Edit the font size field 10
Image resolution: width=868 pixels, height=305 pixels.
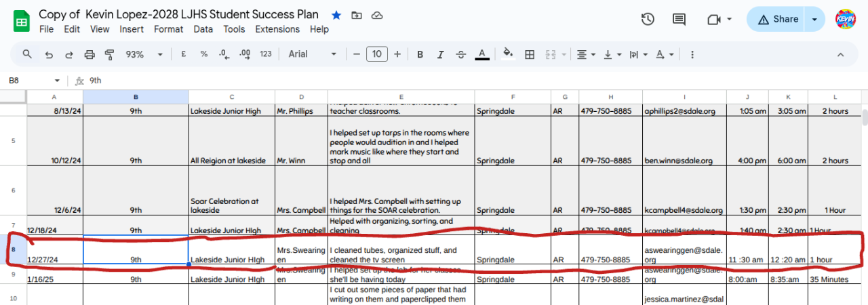pyautogui.click(x=377, y=54)
